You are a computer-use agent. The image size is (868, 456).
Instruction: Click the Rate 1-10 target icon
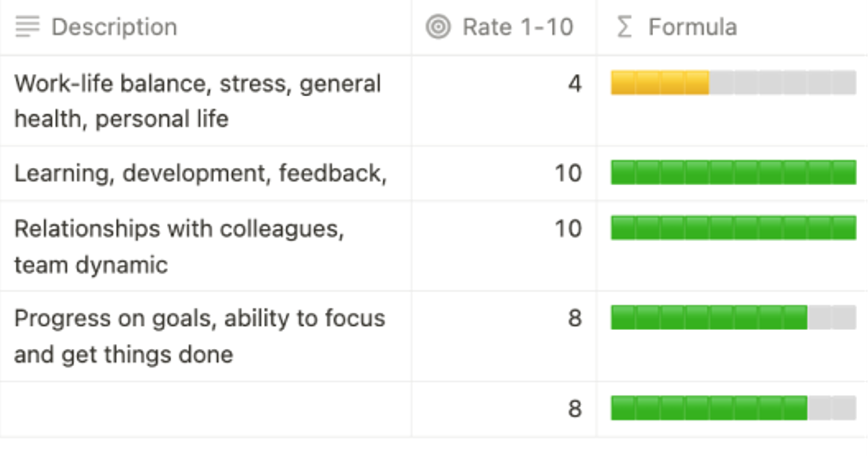click(x=438, y=28)
